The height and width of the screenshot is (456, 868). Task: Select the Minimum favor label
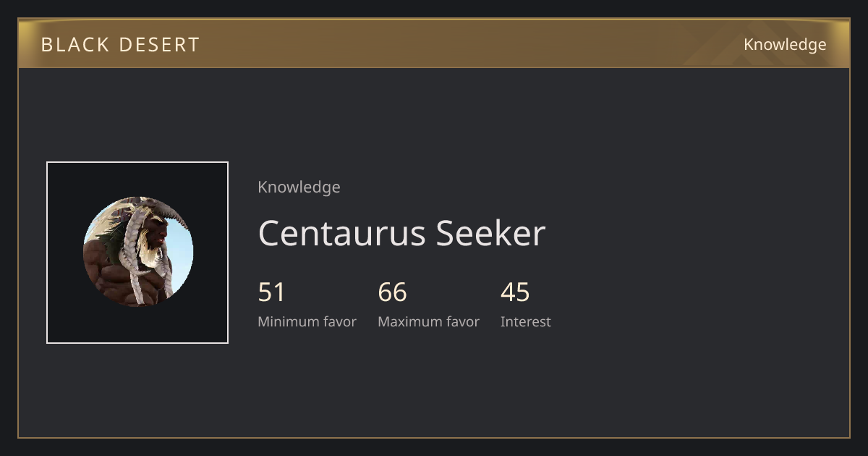[x=307, y=321]
